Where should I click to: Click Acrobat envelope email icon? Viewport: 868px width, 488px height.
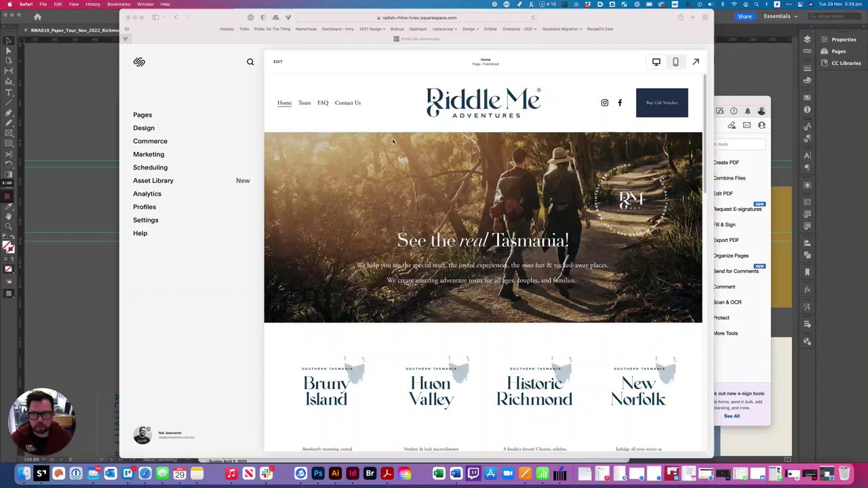pyautogui.click(x=747, y=125)
